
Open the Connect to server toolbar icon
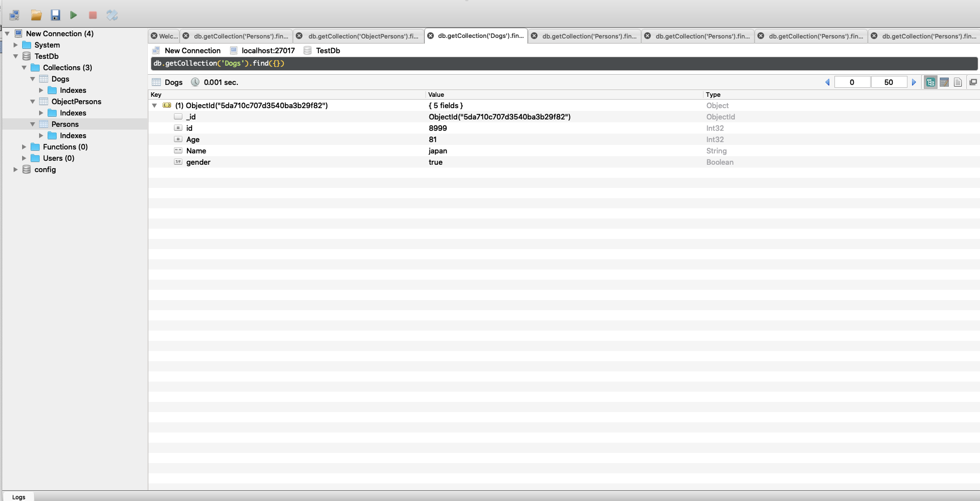point(14,15)
